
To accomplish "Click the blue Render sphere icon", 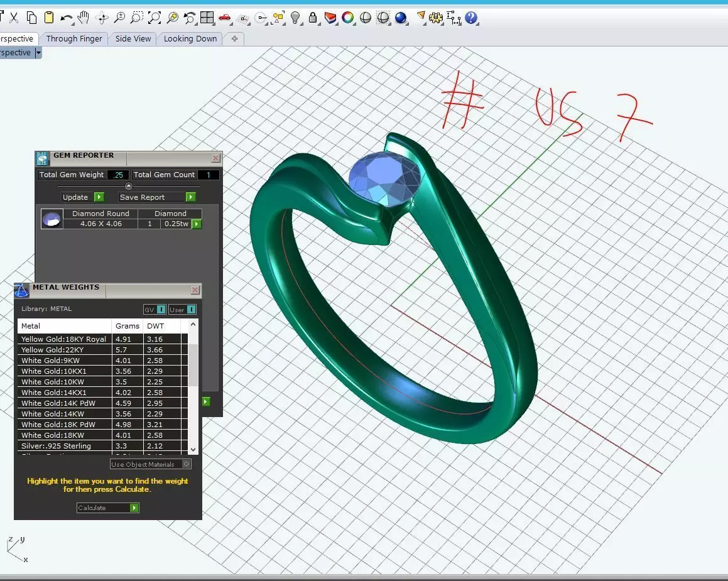I will point(401,18).
